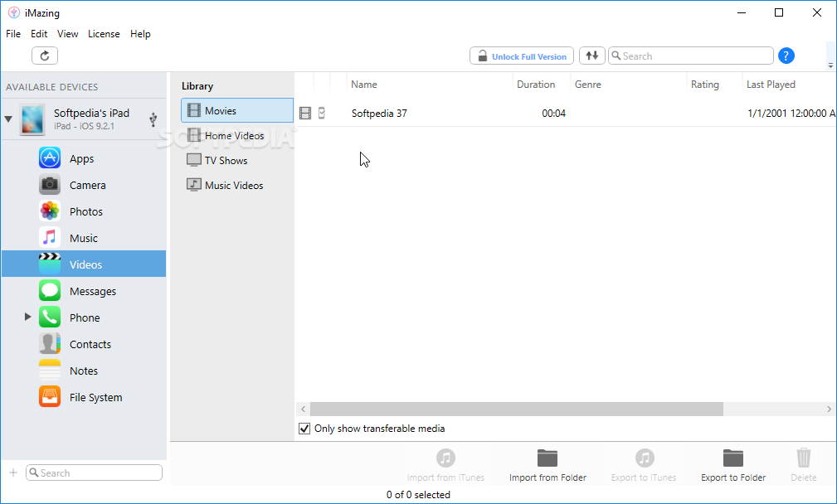Click the refresh button in toolbar
The image size is (837, 504).
(x=45, y=56)
